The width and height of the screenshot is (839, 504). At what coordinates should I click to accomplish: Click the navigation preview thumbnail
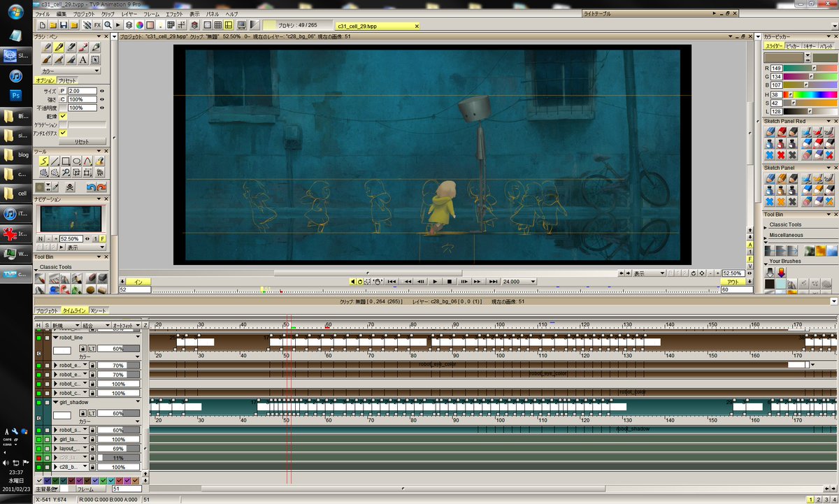71,219
